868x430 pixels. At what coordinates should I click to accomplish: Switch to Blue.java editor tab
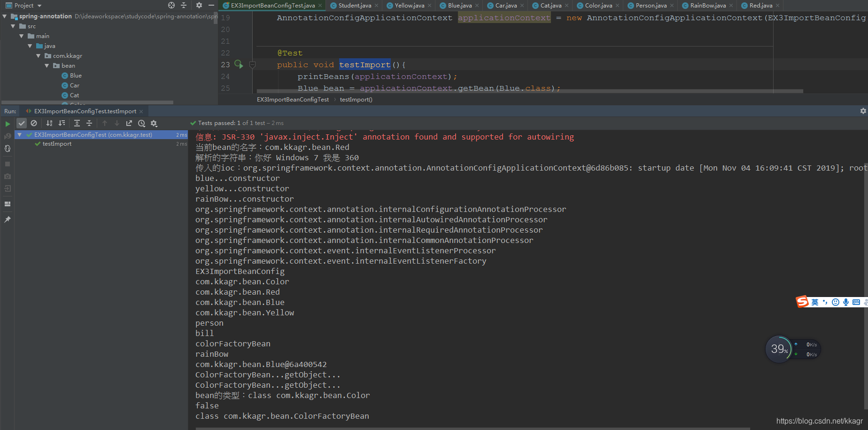pyautogui.click(x=460, y=6)
